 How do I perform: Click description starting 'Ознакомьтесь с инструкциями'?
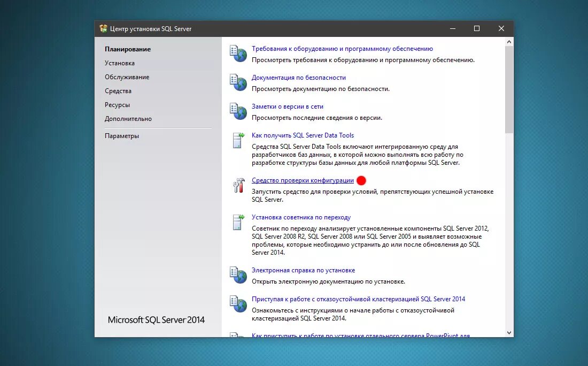click(x=353, y=315)
